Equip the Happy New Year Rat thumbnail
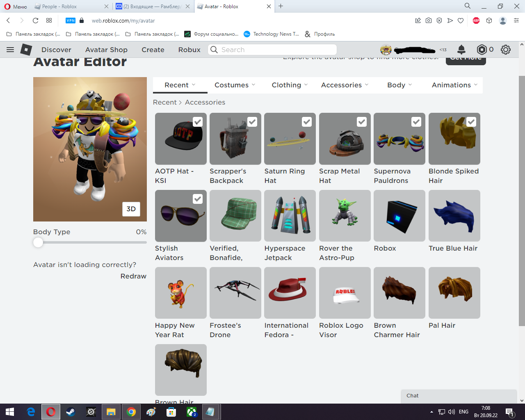This screenshot has height=420, width=525. 181,293
